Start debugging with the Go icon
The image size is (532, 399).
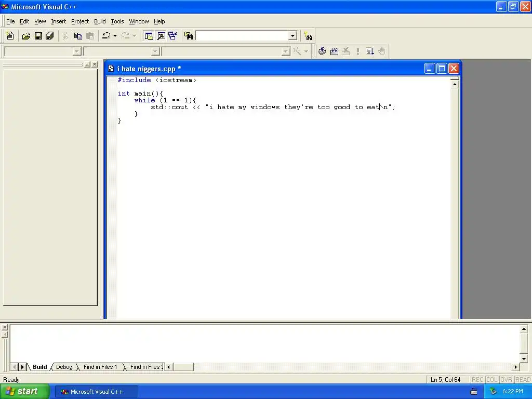(370, 51)
